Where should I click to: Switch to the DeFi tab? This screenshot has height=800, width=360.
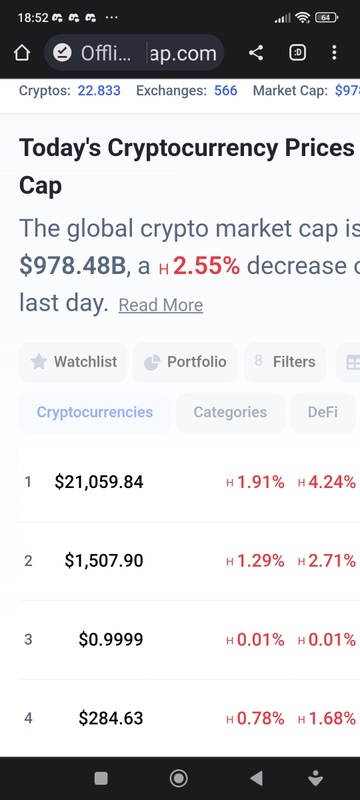(323, 412)
